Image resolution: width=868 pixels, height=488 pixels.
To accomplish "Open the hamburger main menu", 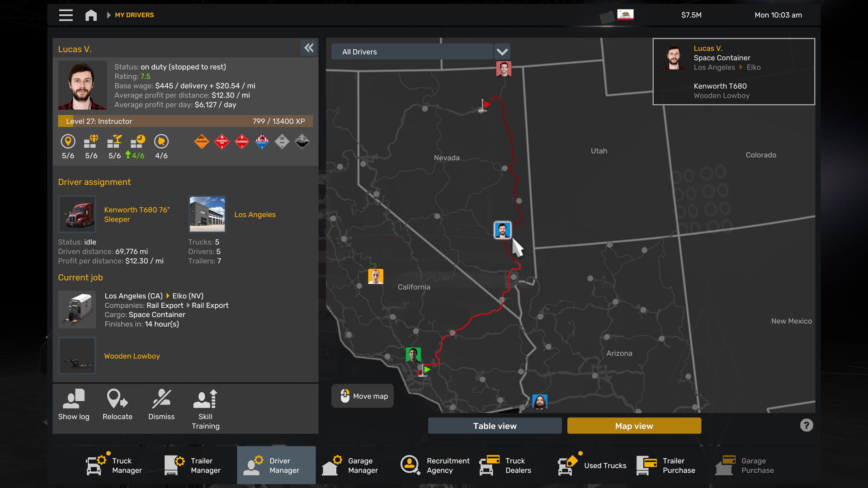I will pyautogui.click(x=66, y=15).
